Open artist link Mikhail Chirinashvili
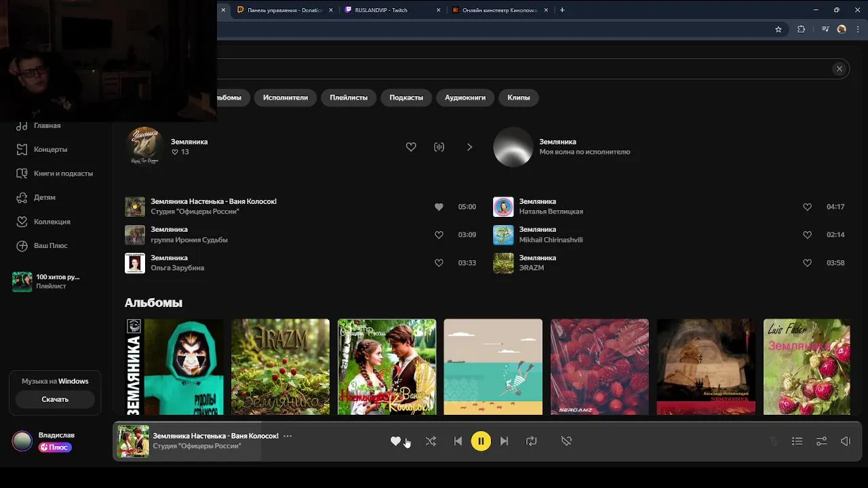Screen dimensions: 868x488 (551, 240)
